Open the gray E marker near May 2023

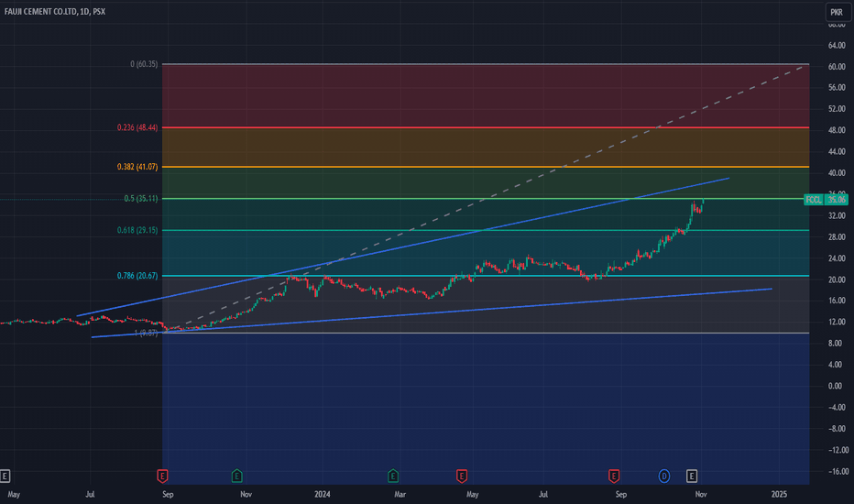coord(5,477)
